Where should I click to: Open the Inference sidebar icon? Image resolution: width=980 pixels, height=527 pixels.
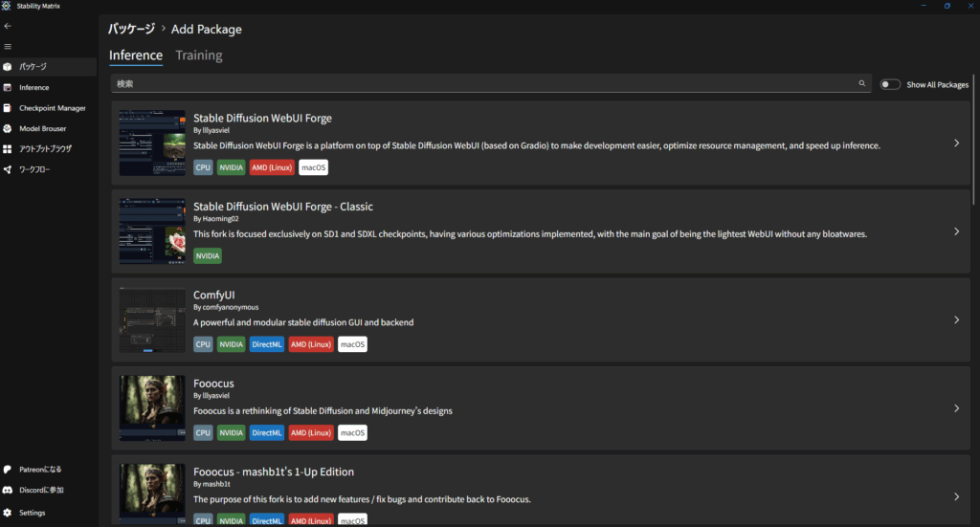[8, 87]
